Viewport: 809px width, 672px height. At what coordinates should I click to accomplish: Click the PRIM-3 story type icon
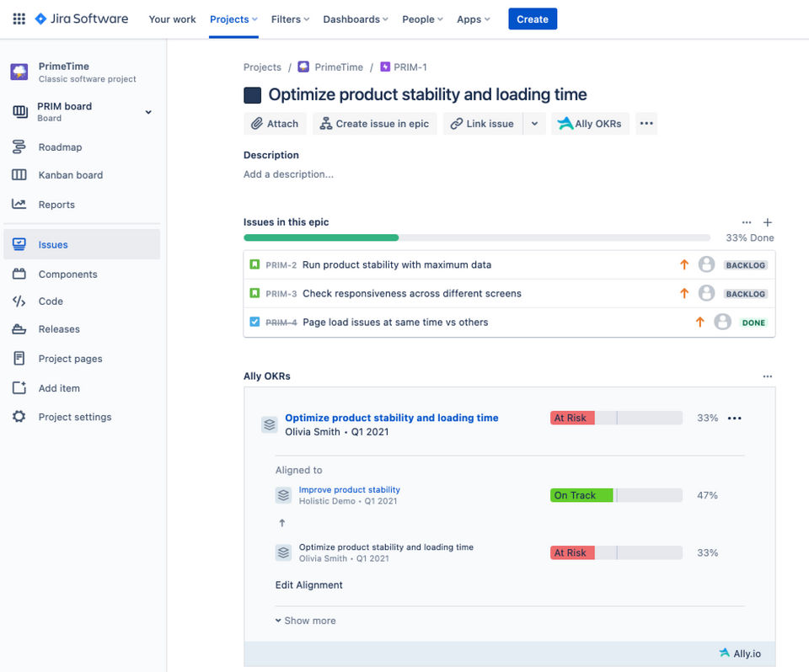click(254, 293)
